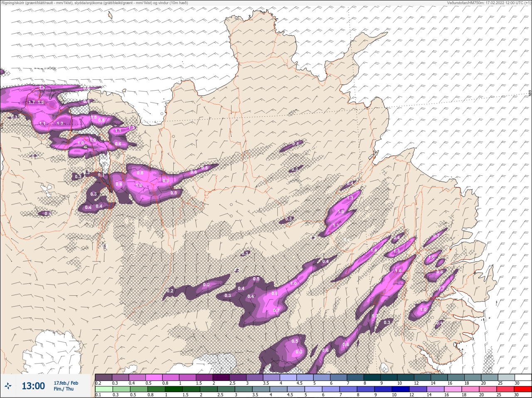Click the 1.7 precipitation value on the map
The image size is (532, 398).
click(x=32, y=102)
